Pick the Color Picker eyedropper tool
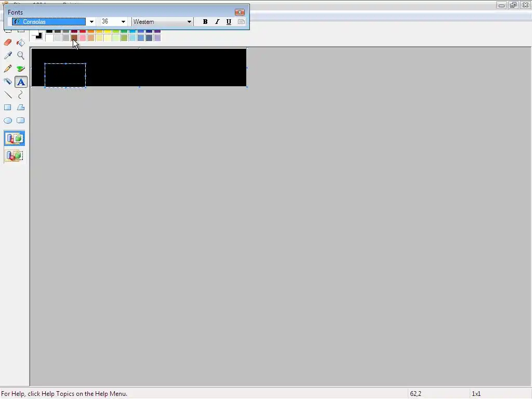532x399 pixels. (x=8, y=55)
